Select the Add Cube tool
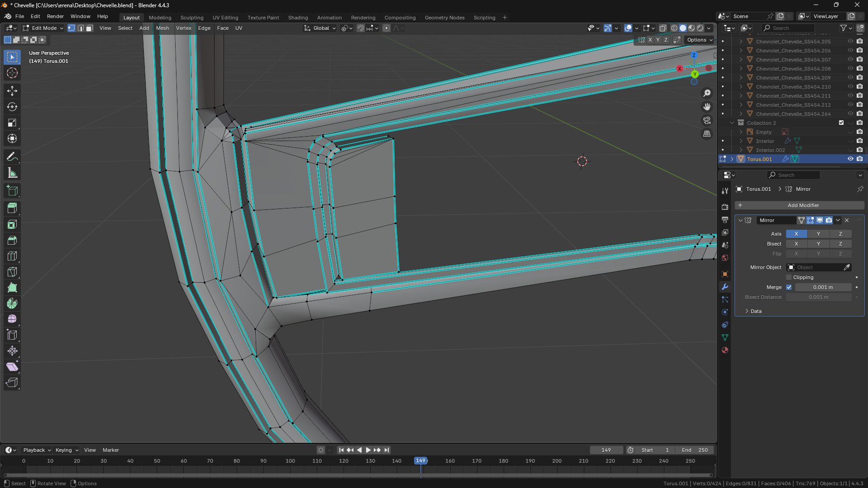 pyautogui.click(x=12, y=191)
